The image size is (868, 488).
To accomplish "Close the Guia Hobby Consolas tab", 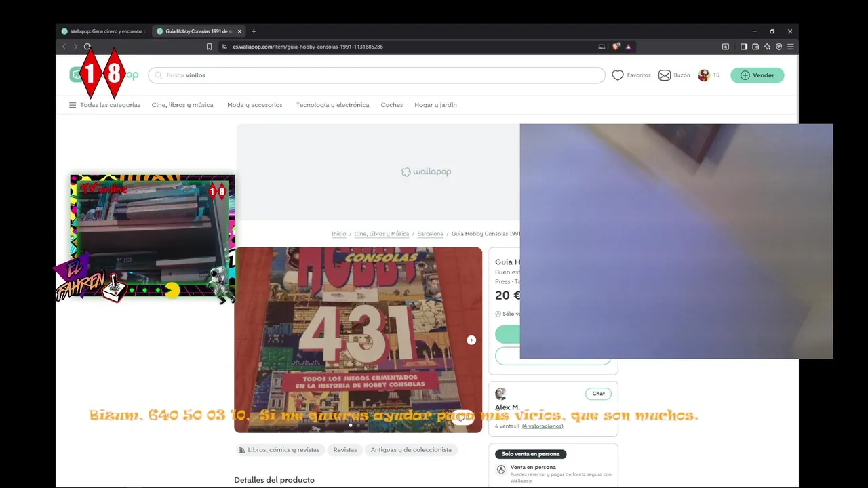I will pyautogui.click(x=239, y=31).
